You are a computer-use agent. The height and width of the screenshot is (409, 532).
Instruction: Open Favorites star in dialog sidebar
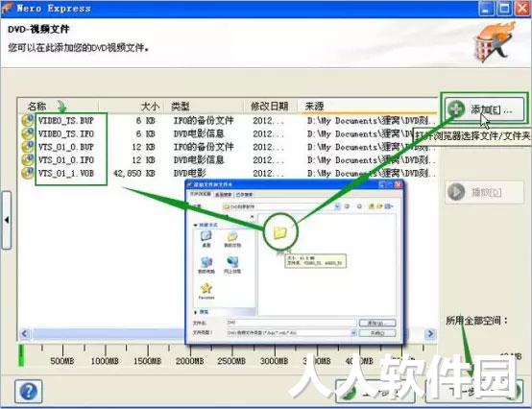pyautogui.click(x=206, y=291)
